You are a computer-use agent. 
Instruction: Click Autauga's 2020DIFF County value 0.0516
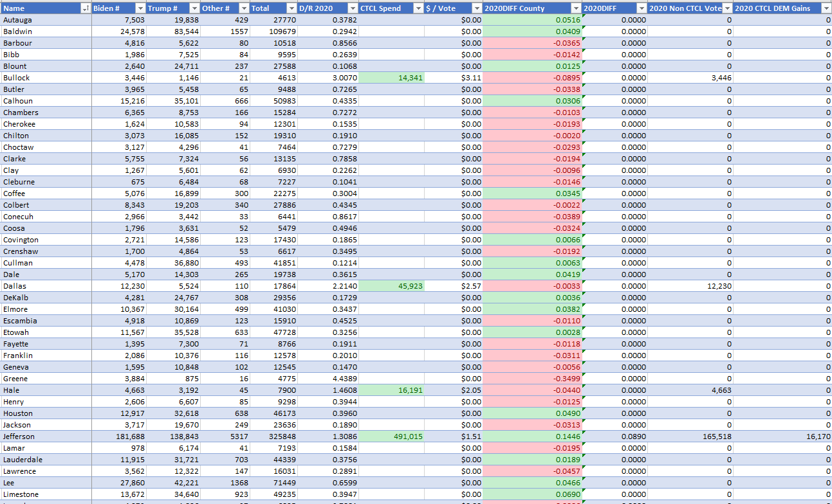click(532, 20)
